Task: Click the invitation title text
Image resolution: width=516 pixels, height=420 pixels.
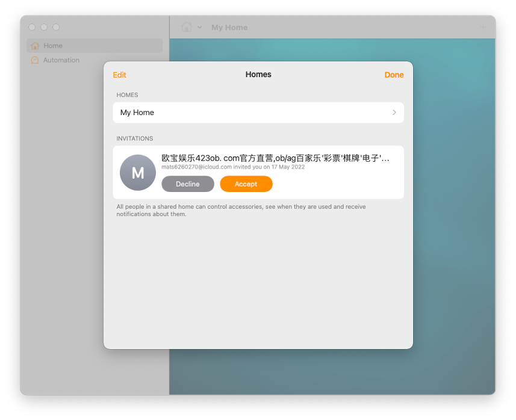Action: pyautogui.click(x=275, y=158)
